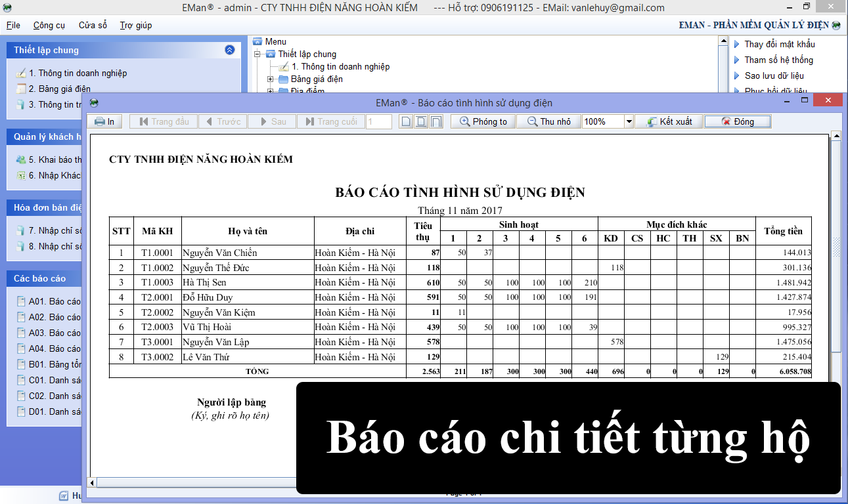
Task: Click the Trước previous page button
Action: [223, 121]
